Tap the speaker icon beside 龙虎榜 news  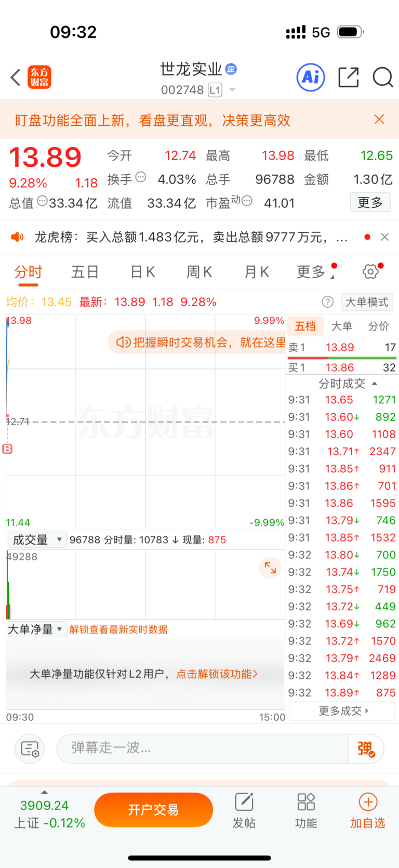(18, 237)
